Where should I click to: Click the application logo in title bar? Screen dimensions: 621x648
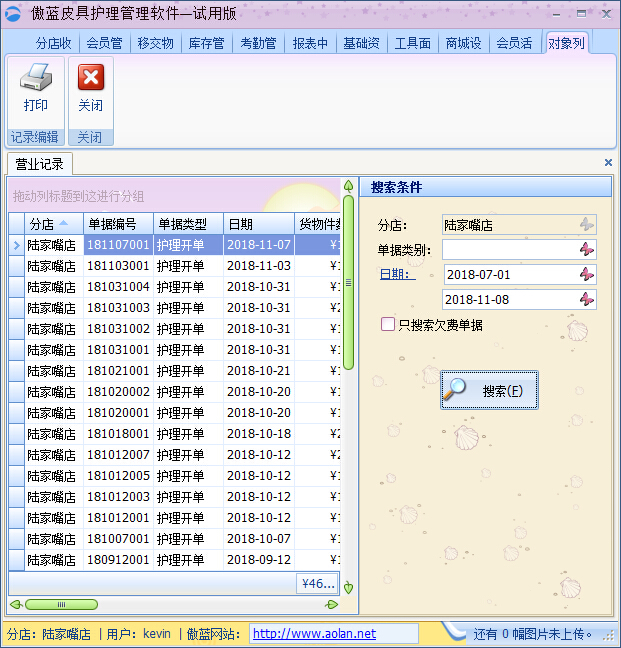tap(14, 14)
